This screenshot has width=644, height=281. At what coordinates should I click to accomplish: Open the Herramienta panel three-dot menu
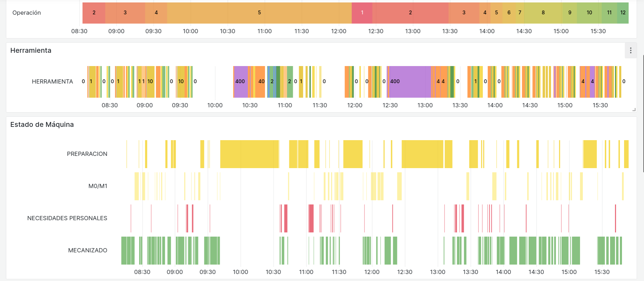click(630, 51)
